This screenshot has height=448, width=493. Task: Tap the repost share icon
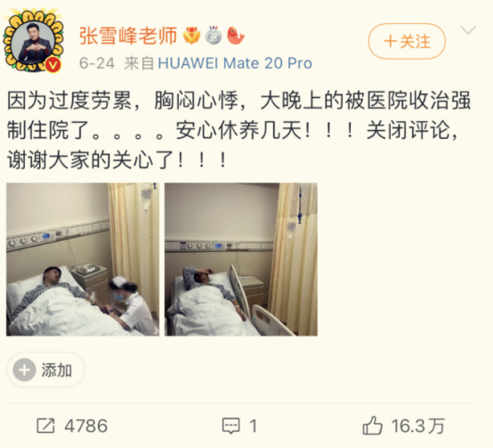45,426
